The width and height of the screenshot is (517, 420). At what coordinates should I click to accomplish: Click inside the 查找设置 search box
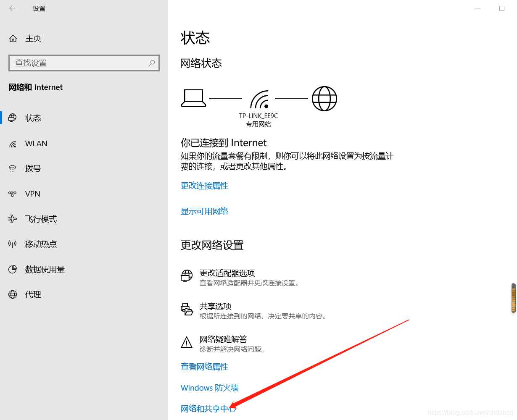[84, 63]
